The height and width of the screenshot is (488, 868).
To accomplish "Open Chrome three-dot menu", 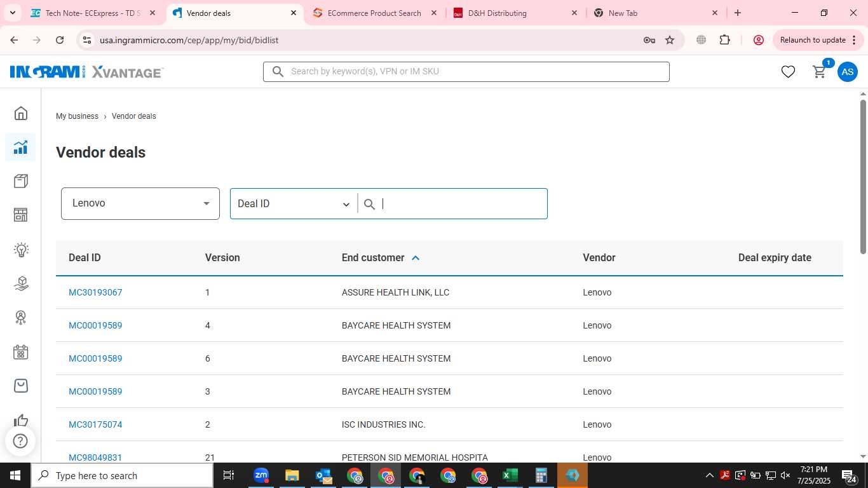I will [854, 40].
